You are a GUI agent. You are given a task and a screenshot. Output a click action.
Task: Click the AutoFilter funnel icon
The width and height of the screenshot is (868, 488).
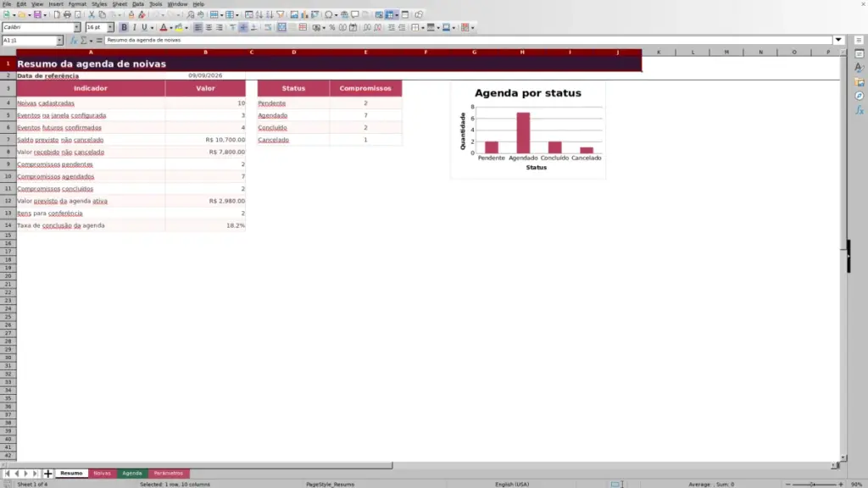tap(280, 15)
